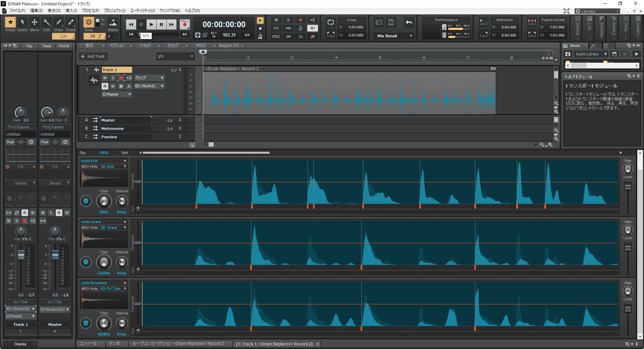Open Track 1 input LYSUAU2 dropdown
The image size is (644, 349).
click(x=150, y=86)
